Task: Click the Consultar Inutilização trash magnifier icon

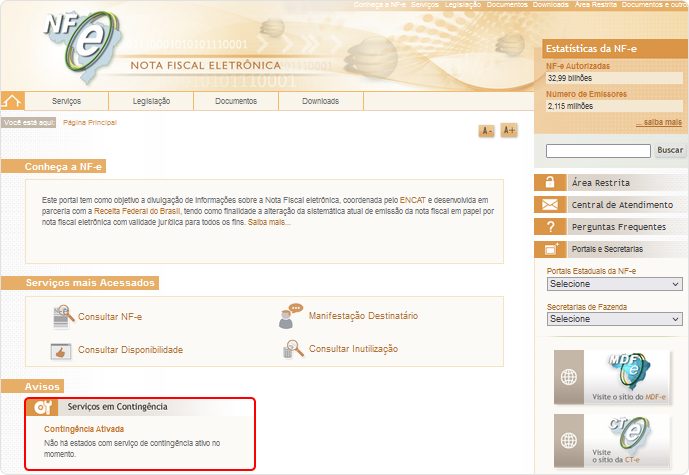Action: [x=293, y=350]
